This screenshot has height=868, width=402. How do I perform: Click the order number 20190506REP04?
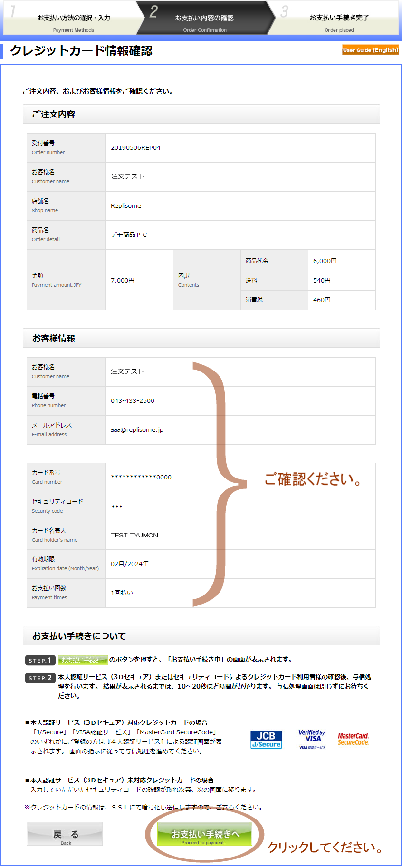point(135,148)
